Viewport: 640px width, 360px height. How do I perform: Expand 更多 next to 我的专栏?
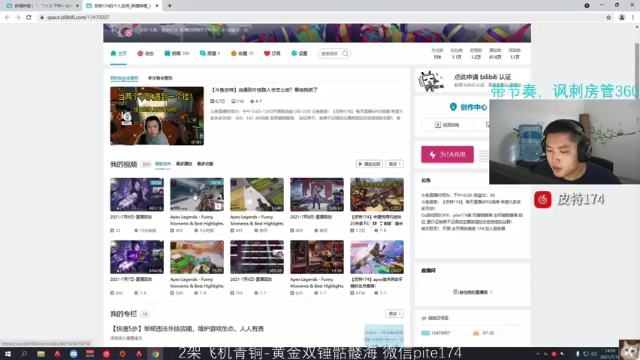click(x=394, y=313)
